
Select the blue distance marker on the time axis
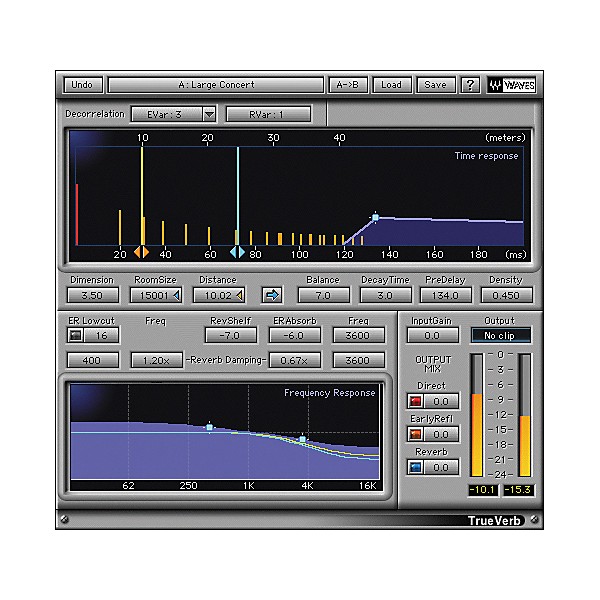tap(237, 252)
